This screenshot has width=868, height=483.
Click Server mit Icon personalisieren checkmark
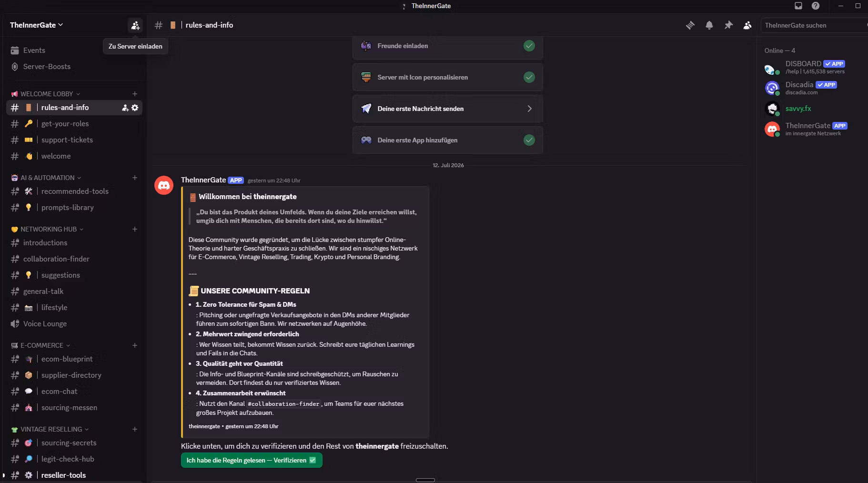pyautogui.click(x=529, y=77)
